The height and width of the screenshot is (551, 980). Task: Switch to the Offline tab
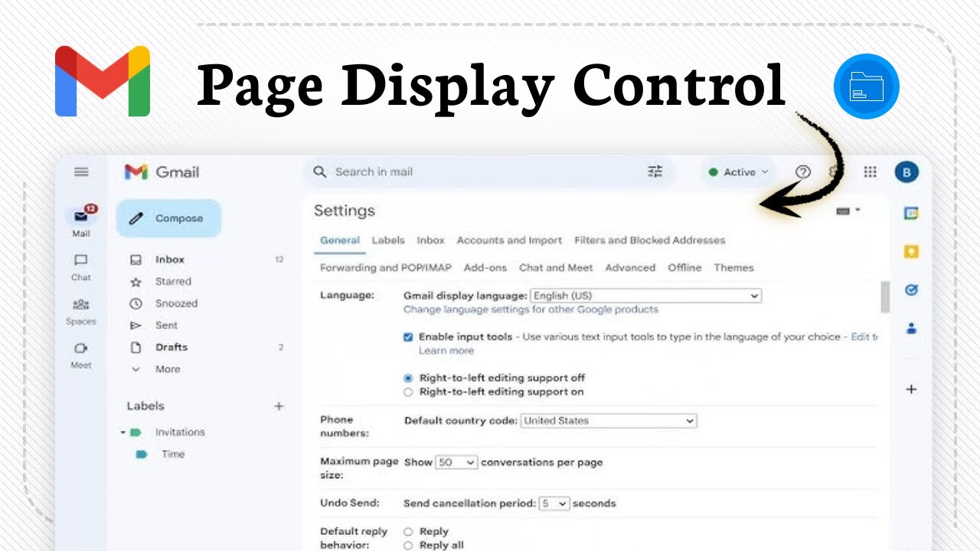684,268
